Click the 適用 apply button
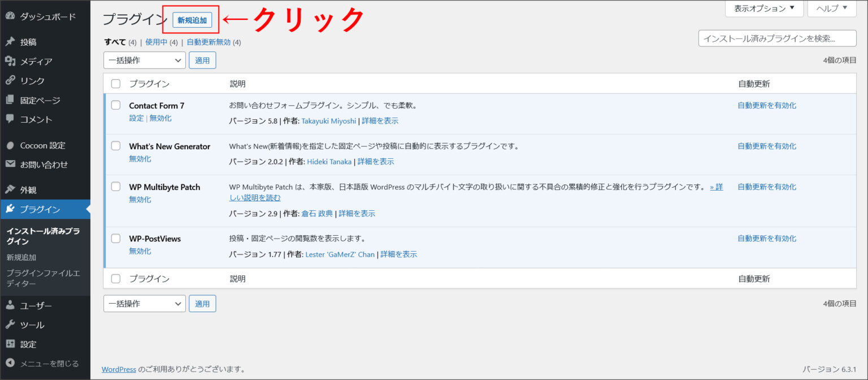 tap(202, 60)
